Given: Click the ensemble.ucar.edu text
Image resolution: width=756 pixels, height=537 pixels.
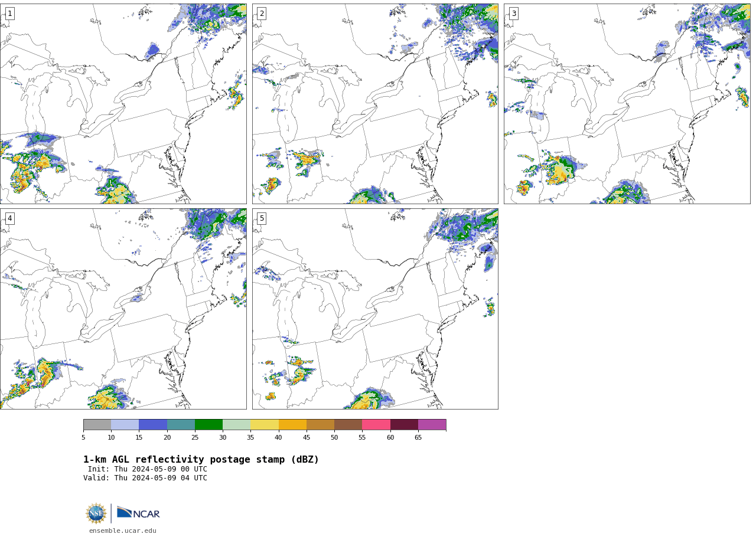Looking at the screenshot, I should 123,531.
